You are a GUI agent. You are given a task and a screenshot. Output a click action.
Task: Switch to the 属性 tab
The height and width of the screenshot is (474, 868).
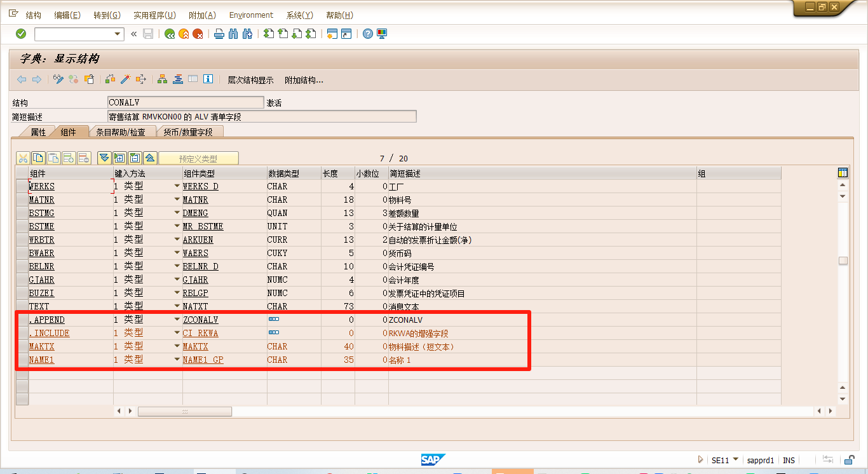click(37, 132)
